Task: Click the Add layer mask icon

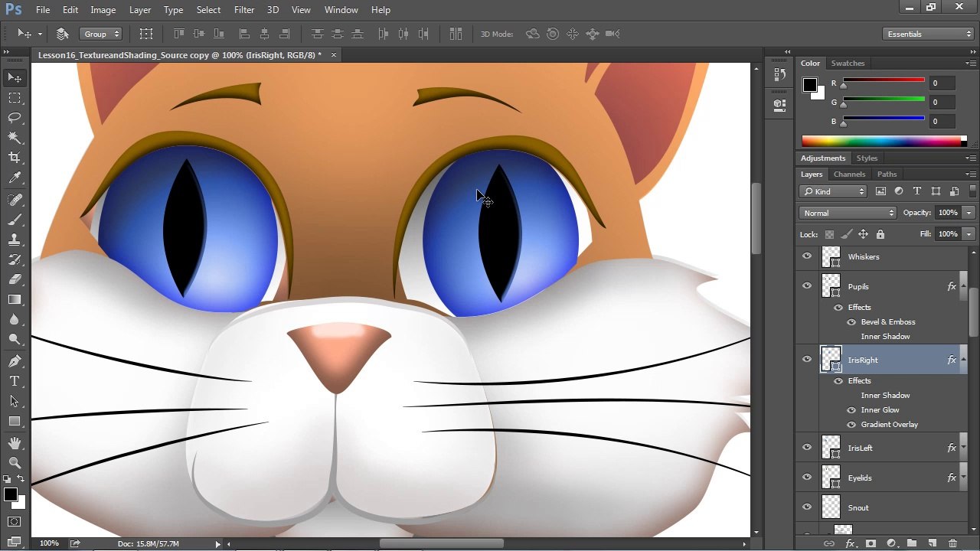Action: tap(871, 543)
